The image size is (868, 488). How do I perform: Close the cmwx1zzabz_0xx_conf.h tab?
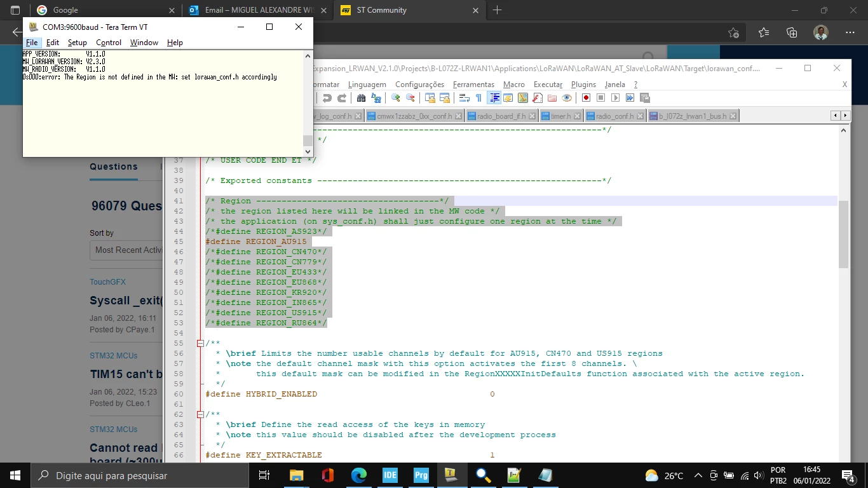tap(458, 116)
